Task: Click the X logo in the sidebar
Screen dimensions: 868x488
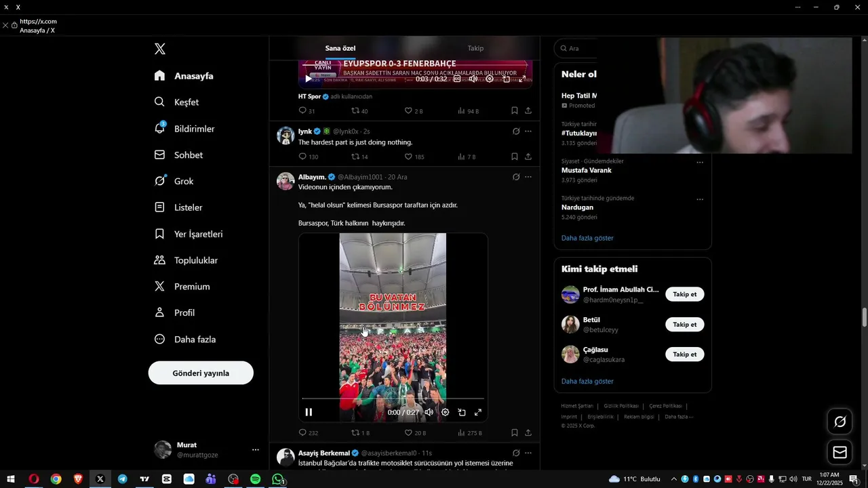Action: [x=160, y=49]
